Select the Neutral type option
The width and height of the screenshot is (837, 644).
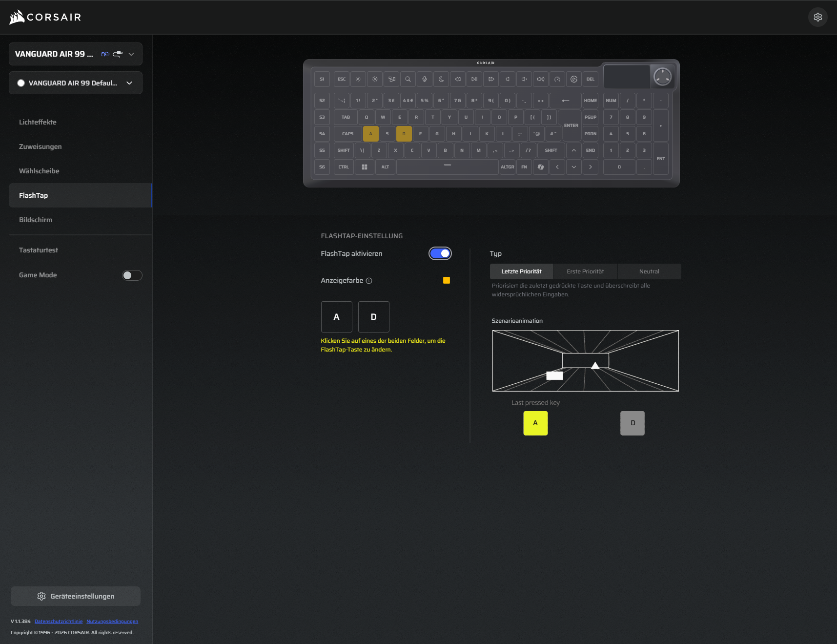(649, 271)
